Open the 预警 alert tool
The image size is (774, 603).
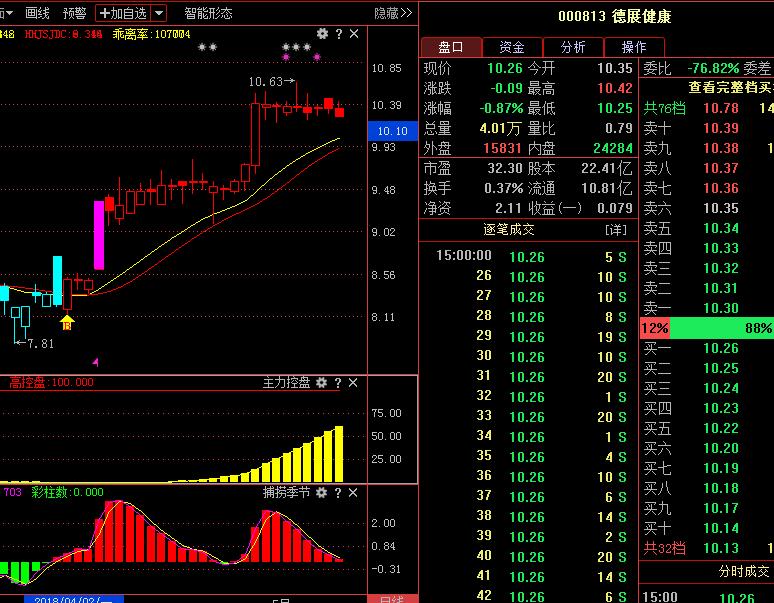click(75, 13)
